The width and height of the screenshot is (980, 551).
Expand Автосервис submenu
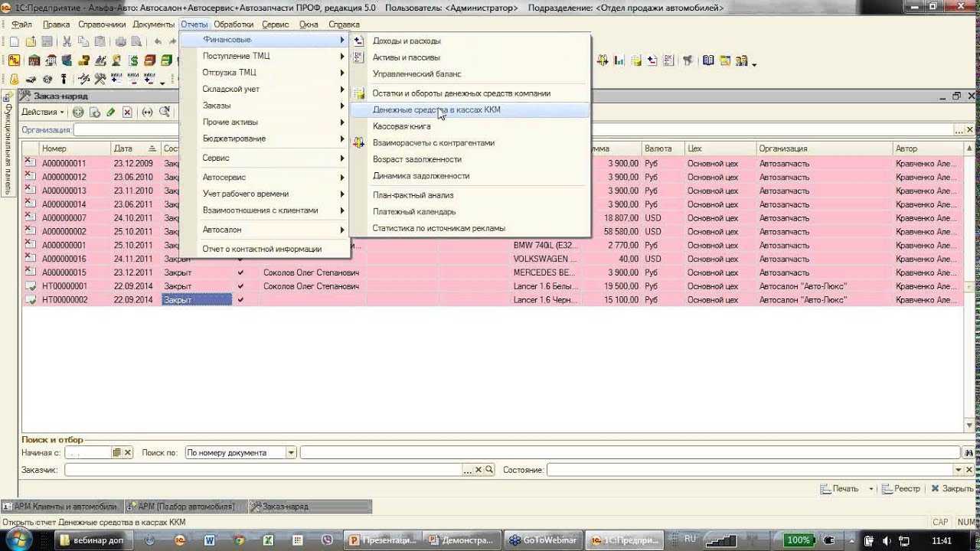pyautogui.click(x=264, y=177)
